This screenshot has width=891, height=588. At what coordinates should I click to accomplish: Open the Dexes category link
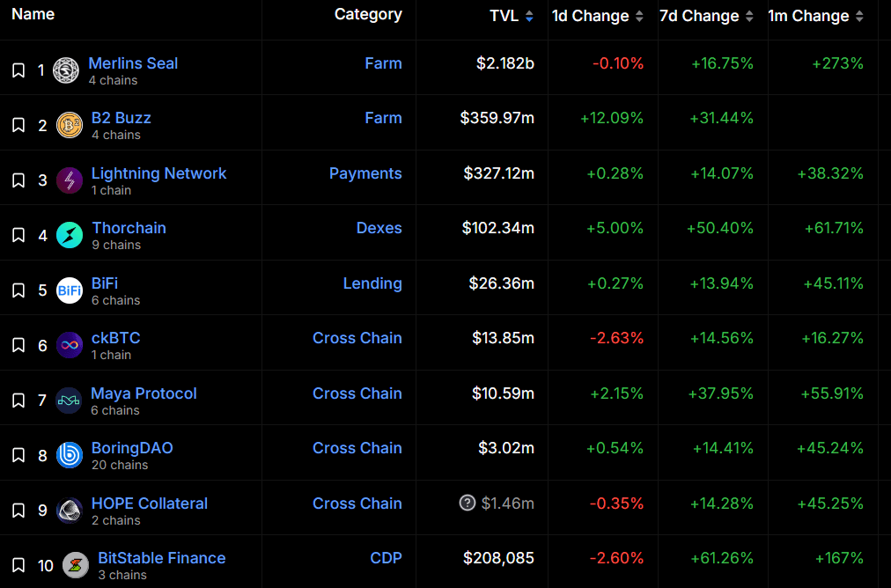click(379, 228)
